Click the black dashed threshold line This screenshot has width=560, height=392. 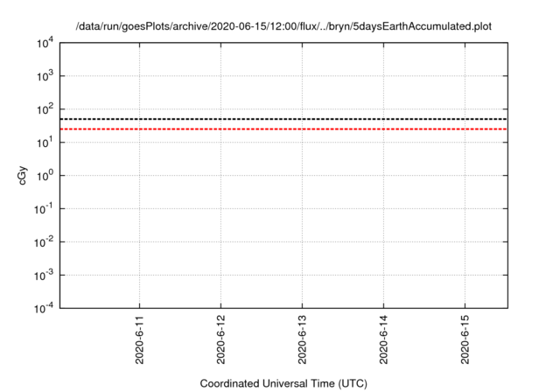(x=283, y=119)
